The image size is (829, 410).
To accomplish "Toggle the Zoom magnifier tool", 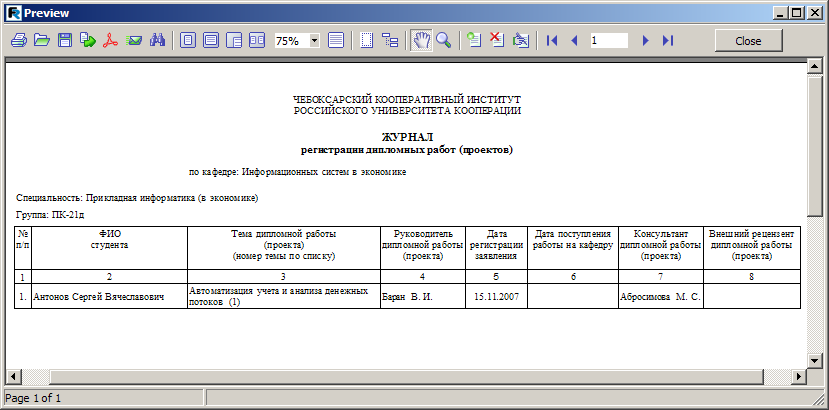I will tap(443, 41).
